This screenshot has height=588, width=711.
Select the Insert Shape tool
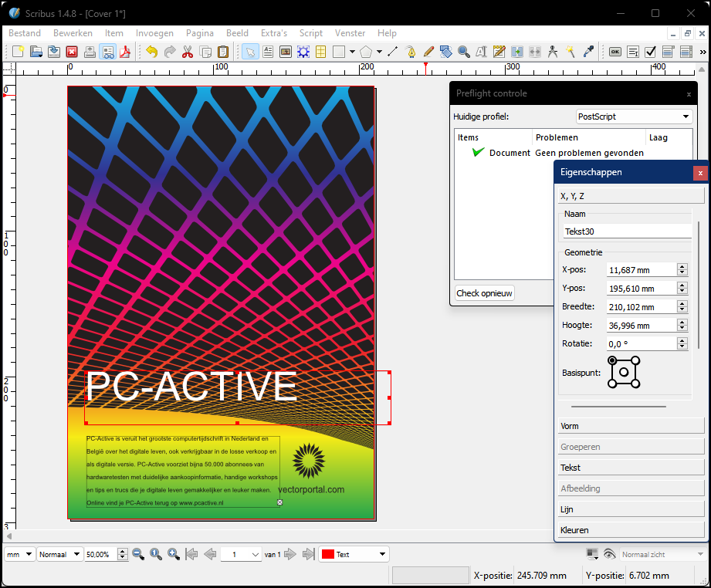[x=339, y=52]
